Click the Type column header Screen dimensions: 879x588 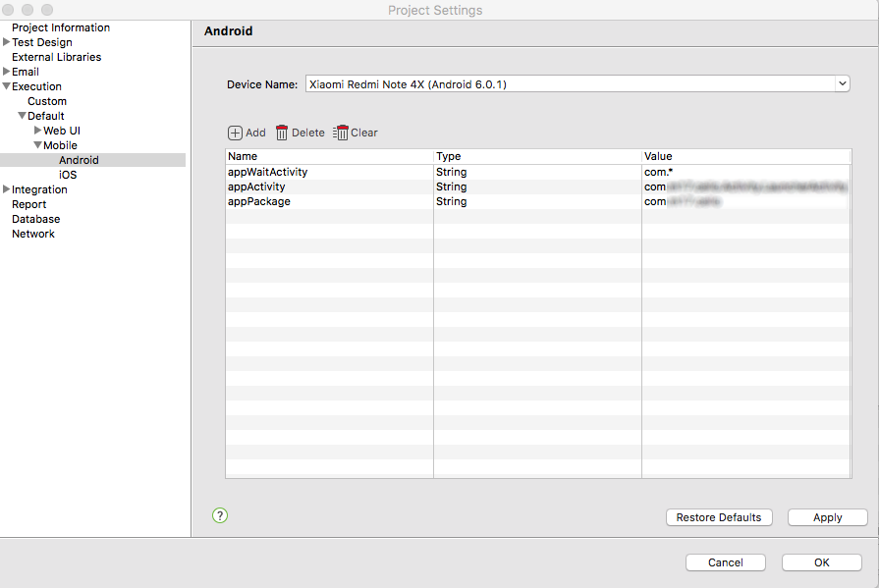tap(537, 156)
